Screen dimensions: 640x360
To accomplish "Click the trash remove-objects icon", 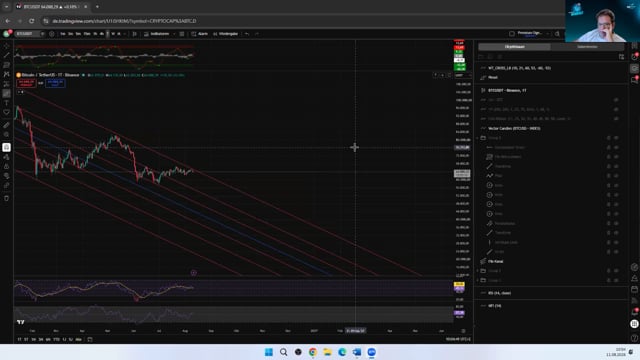I will click(7, 198).
